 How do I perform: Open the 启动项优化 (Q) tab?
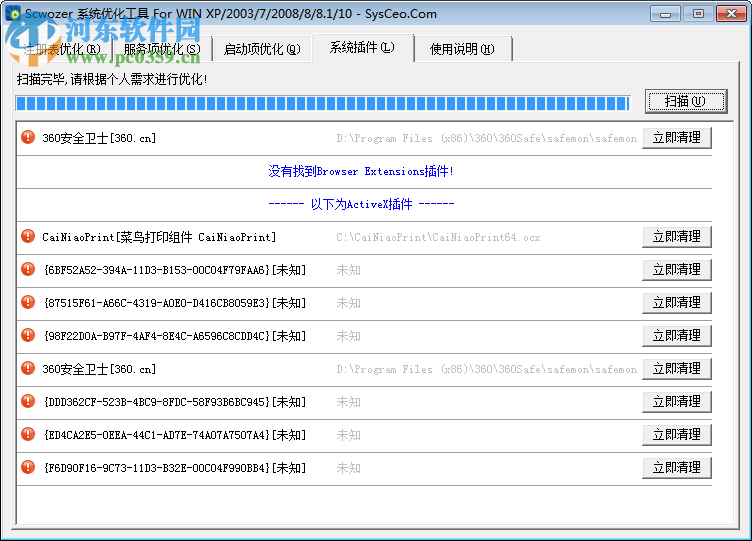pyautogui.click(x=262, y=49)
